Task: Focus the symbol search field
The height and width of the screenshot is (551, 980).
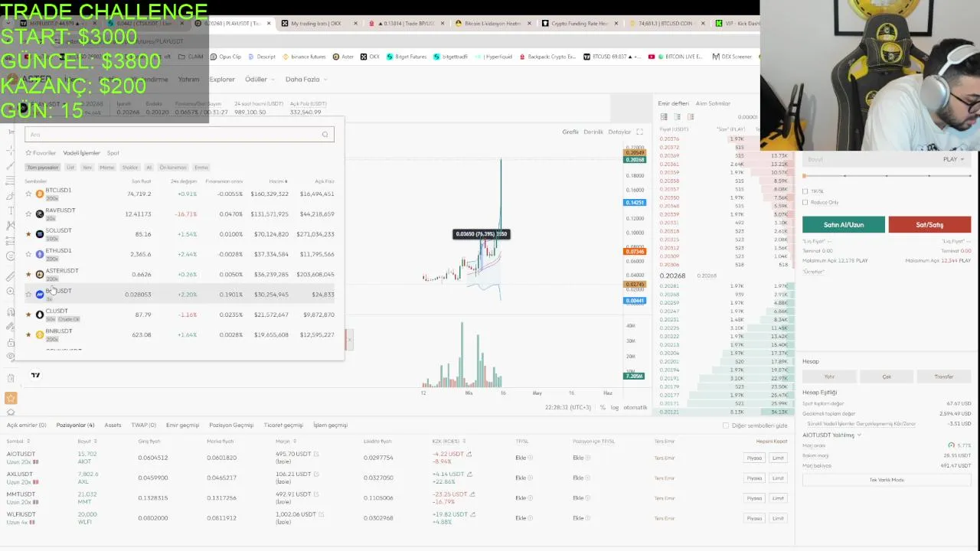Action: (179, 135)
